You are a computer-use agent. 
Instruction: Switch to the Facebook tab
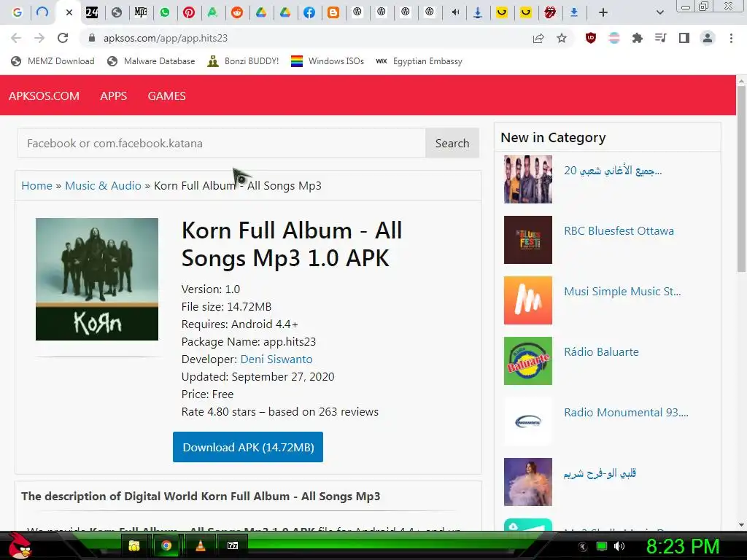click(309, 12)
